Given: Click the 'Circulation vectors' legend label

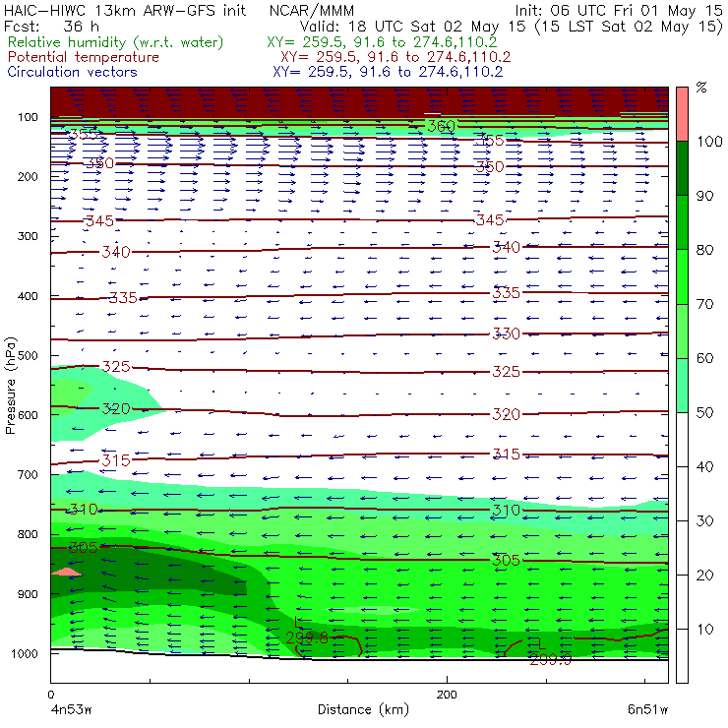Looking at the screenshot, I should pyautogui.click(x=72, y=72).
